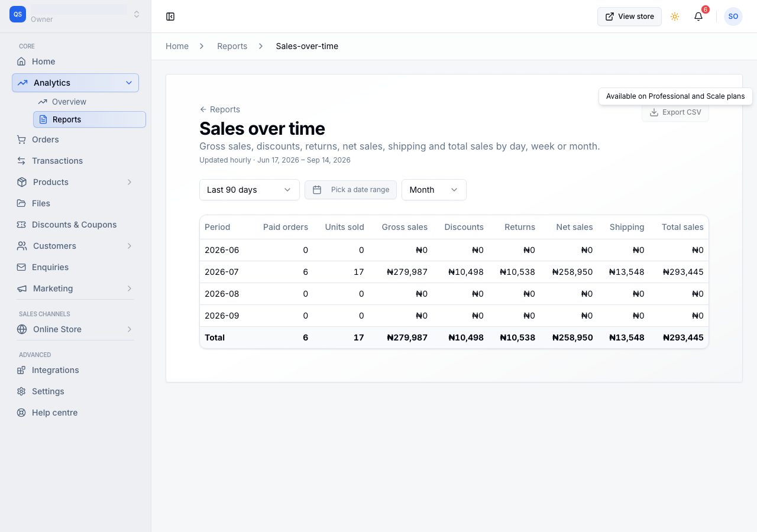Open the SO user avatar menu
Viewport: 757px width, 532px height.
point(733,17)
